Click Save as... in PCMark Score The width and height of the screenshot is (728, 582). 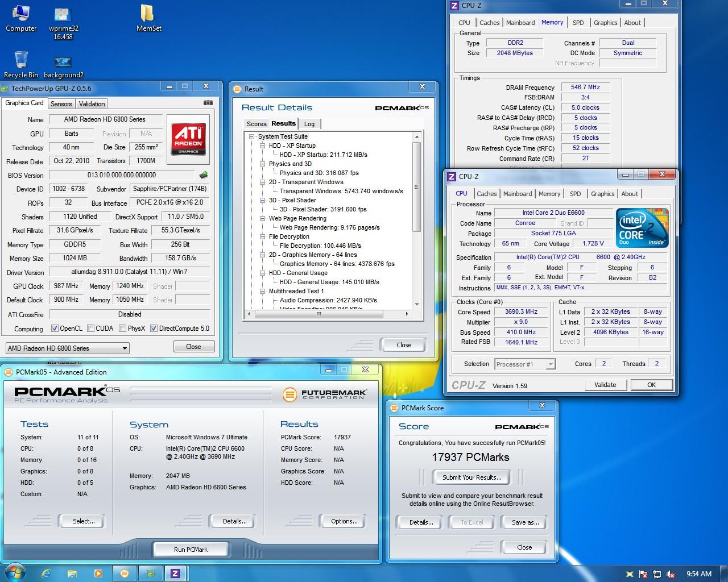(x=525, y=522)
